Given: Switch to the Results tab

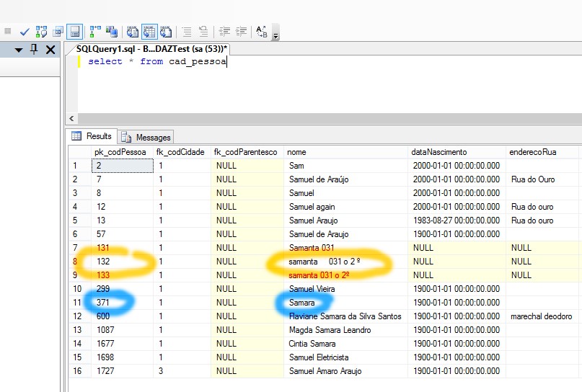Looking at the screenshot, I should (x=92, y=136).
